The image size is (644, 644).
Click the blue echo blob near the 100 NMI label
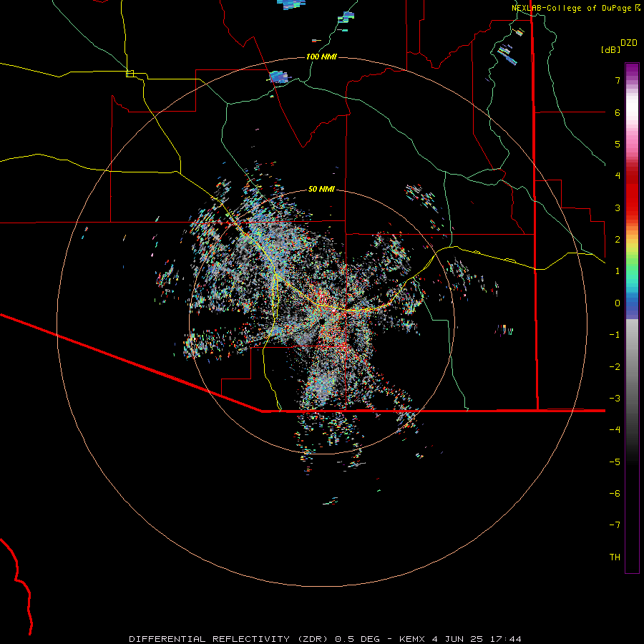(x=280, y=77)
